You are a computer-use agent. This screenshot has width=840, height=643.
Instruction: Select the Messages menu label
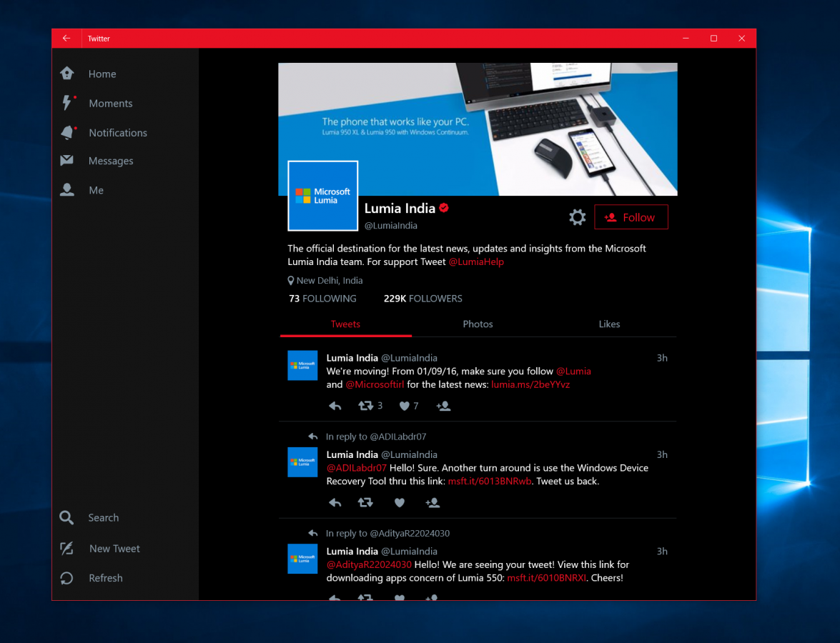point(111,161)
